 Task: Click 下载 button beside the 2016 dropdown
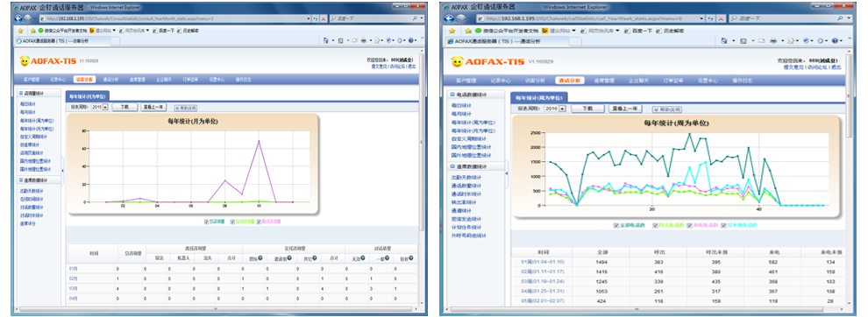coord(587,109)
